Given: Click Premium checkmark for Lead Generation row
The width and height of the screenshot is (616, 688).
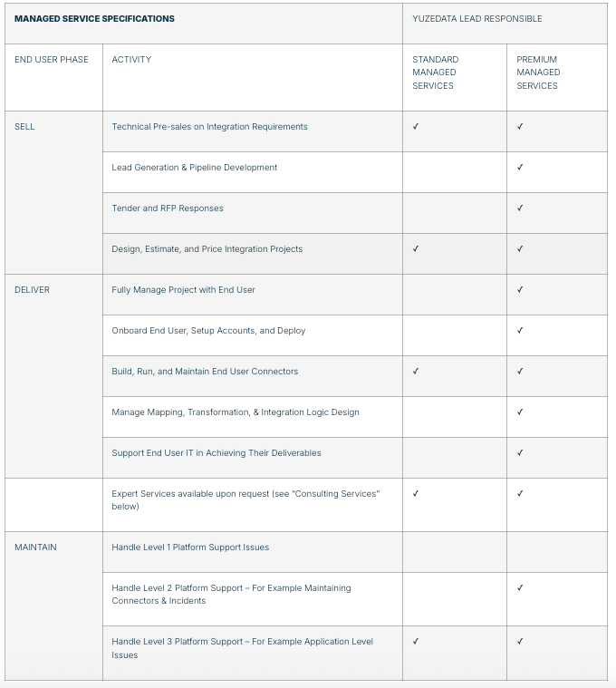Looking at the screenshot, I should pos(520,168).
